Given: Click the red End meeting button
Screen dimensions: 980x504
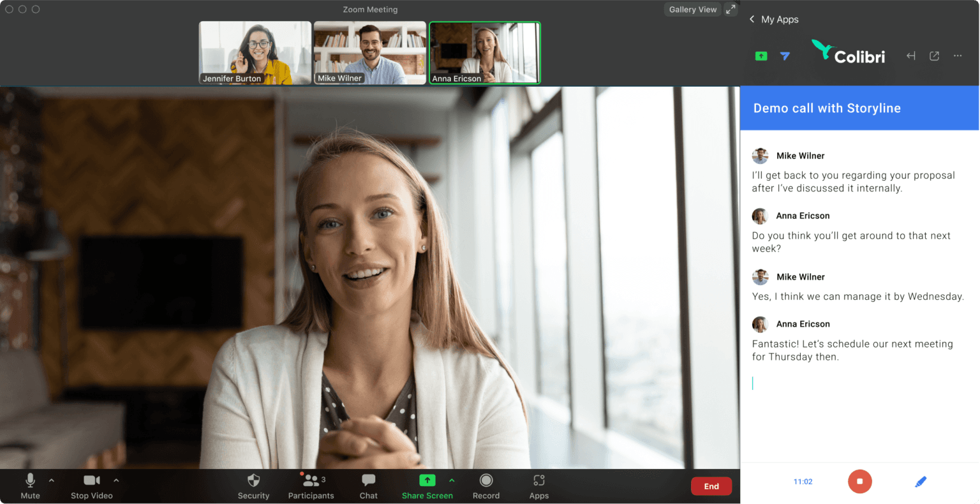Looking at the screenshot, I should (x=711, y=486).
